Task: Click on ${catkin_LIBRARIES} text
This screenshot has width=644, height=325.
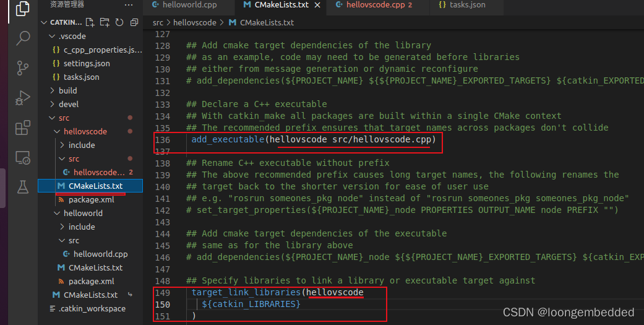Action: click(251, 304)
